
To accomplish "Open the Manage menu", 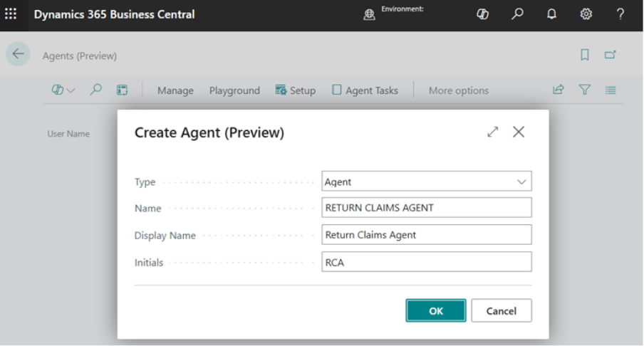I will (x=175, y=90).
